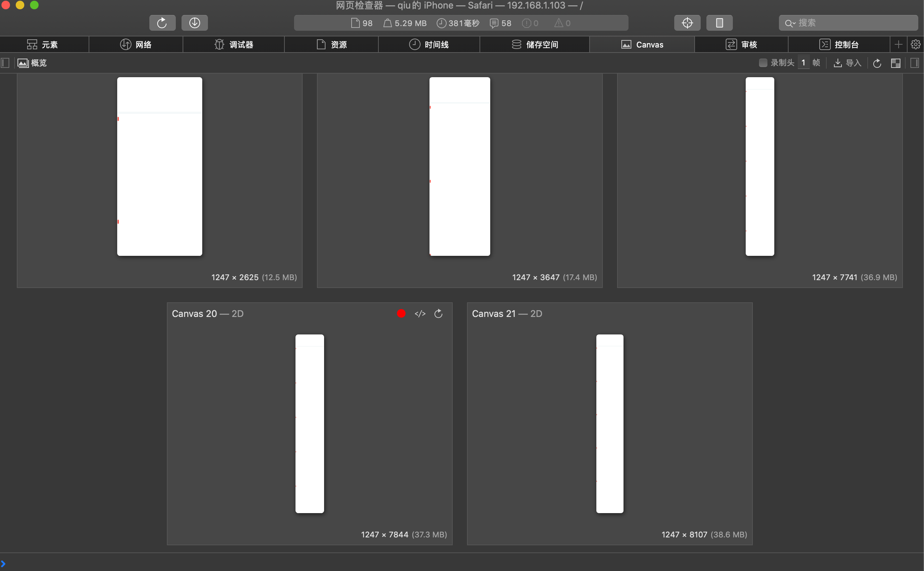Enable the auto-record frames checkbox

tap(762, 63)
